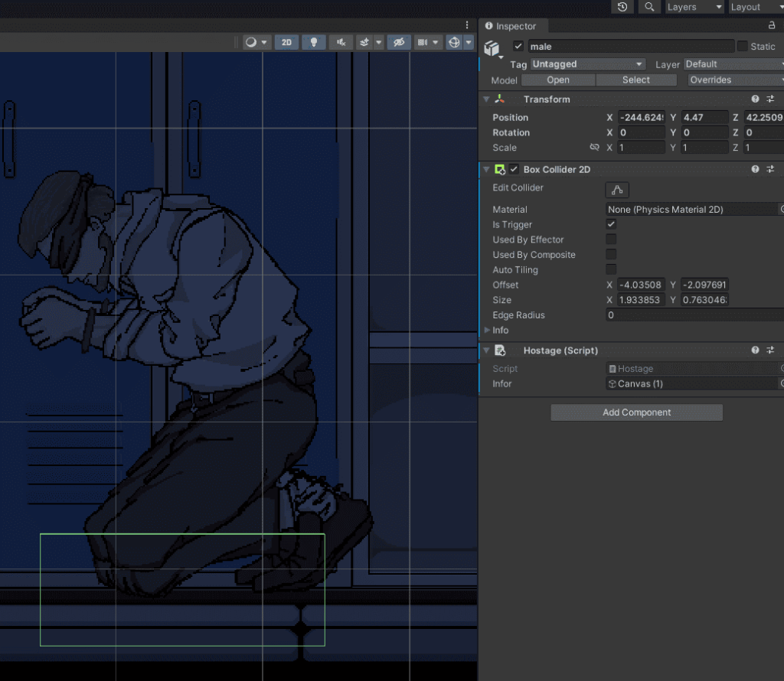784x681 pixels.
Task: Open Box Collider 2D help icon
Action: tap(755, 169)
